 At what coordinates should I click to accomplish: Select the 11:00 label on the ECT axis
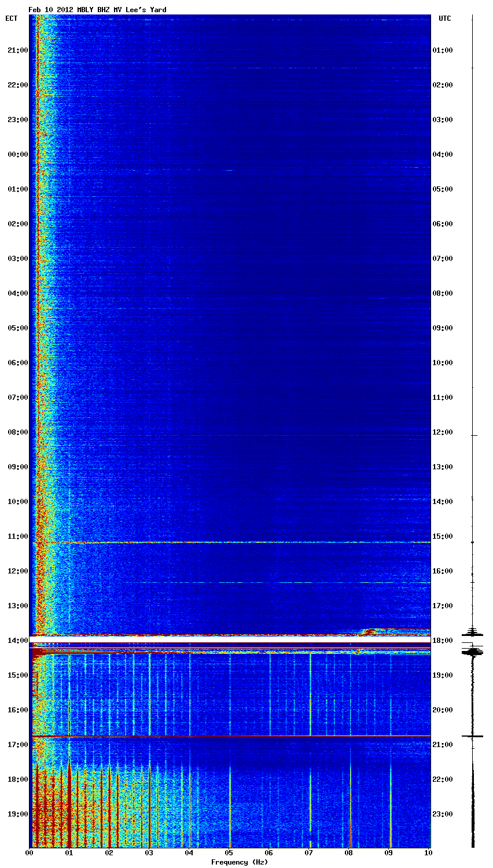pos(17,536)
